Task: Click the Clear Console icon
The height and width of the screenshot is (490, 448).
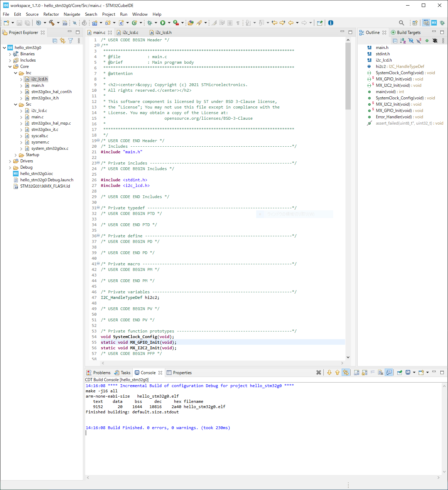Action: click(x=380, y=372)
